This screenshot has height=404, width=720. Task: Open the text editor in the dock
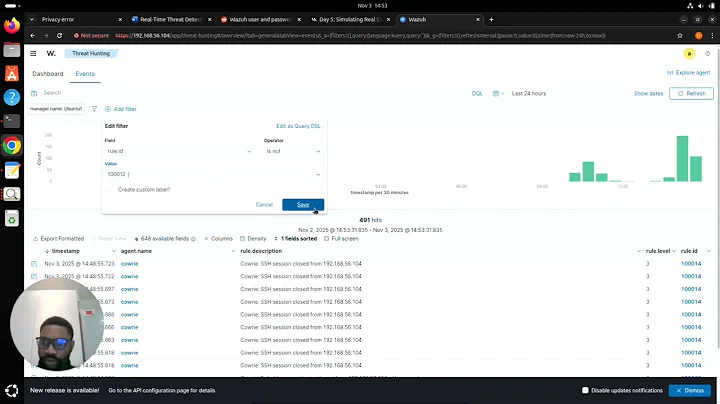pyautogui.click(x=12, y=170)
